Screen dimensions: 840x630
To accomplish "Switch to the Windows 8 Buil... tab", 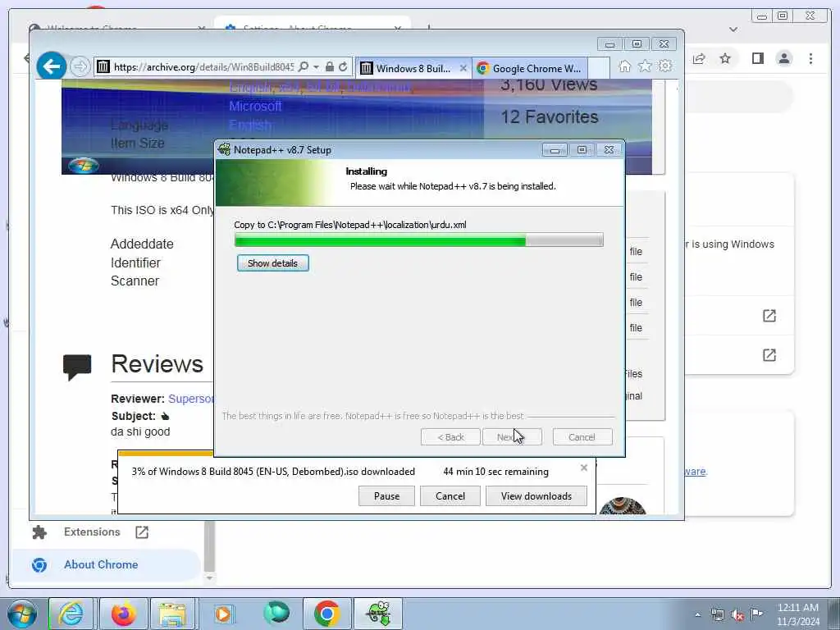I will [x=413, y=68].
